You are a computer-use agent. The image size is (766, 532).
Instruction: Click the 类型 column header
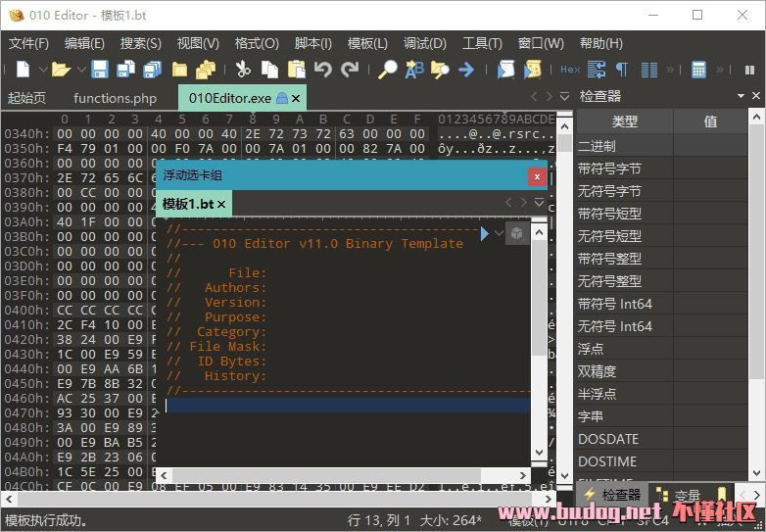pyautogui.click(x=624, y=121)
